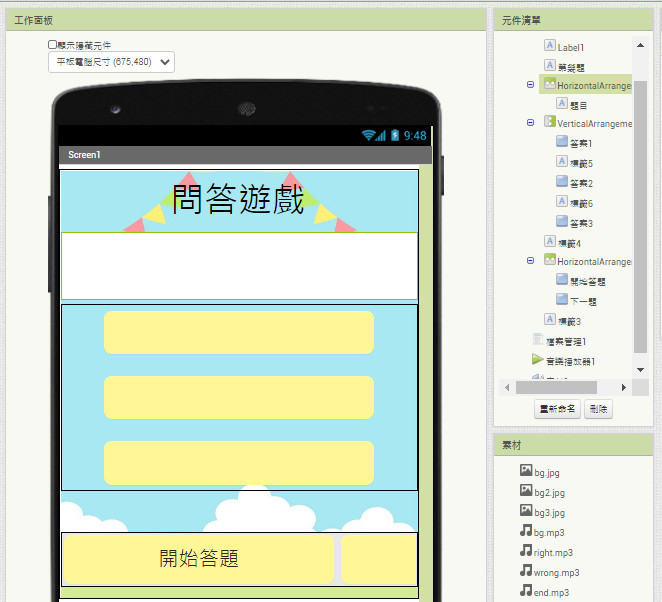Select the VerticalArrangement component icon
The width and height of the screenshot is (662, 602).
pos(549,121)
